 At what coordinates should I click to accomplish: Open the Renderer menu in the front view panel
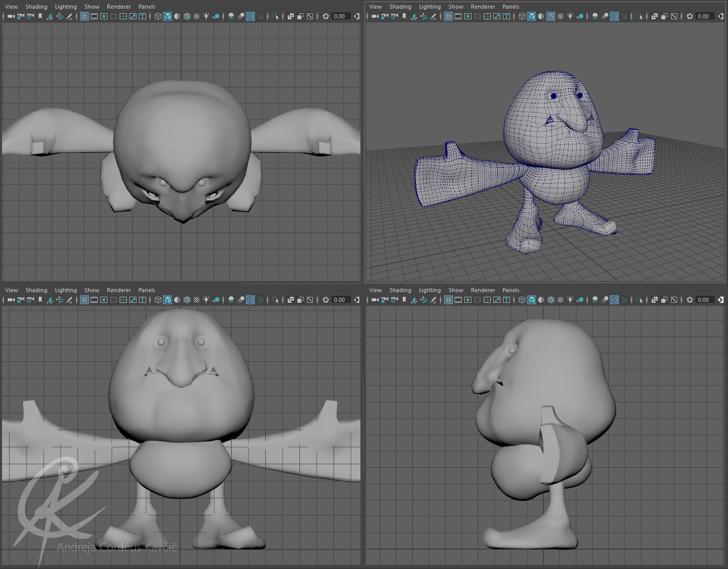(x=119, y=290)
